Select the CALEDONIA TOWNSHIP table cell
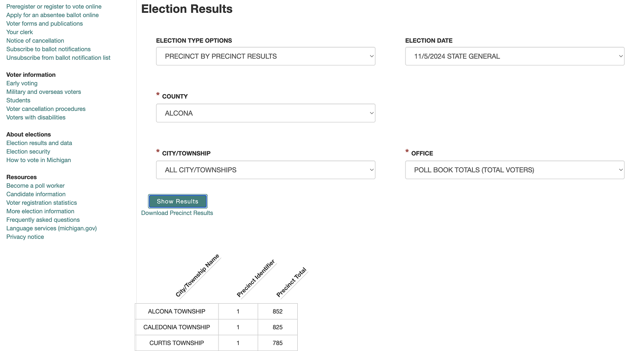Screen dimensions: 644x351 [176, 327]
